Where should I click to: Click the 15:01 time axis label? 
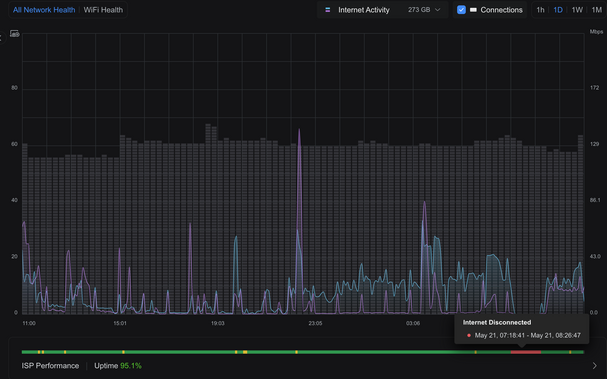coord(120,323)
